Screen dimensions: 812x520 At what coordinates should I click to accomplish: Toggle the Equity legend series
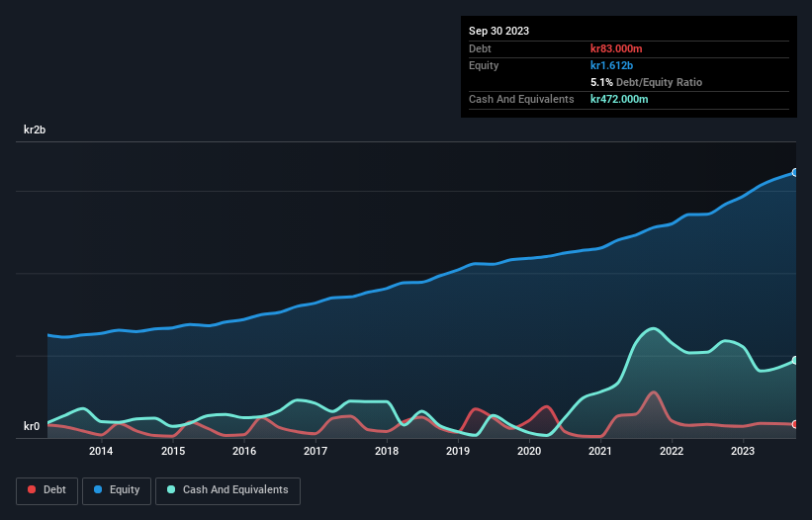(x=115, y=490)
